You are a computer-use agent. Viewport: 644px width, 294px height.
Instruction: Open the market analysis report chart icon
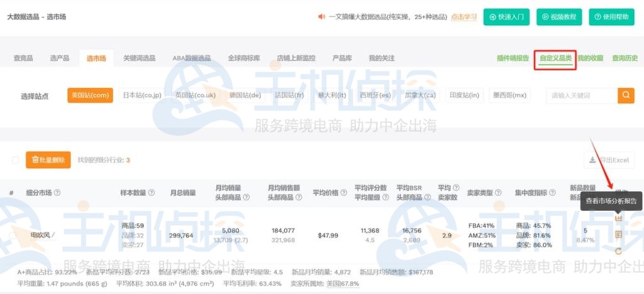(x=619, y=218)
